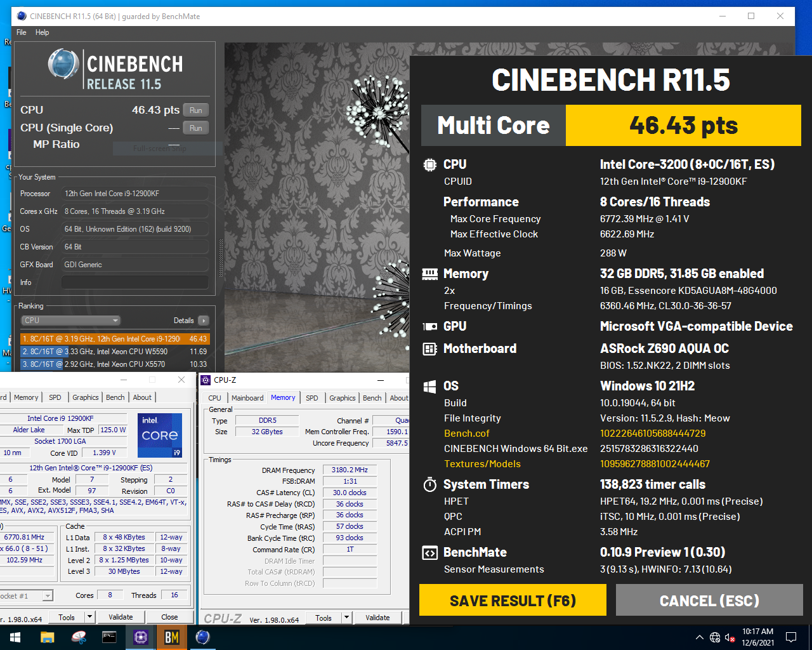Click the muted volume tray icon
Screen dimensions: 812x650
click(x=730, y=637)
